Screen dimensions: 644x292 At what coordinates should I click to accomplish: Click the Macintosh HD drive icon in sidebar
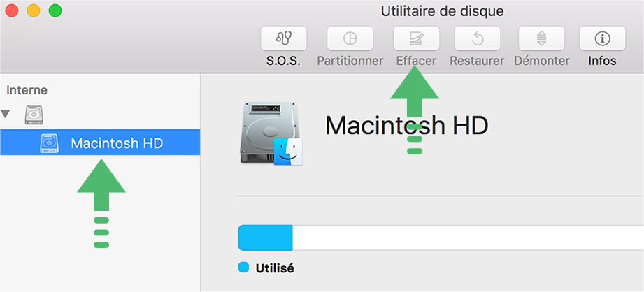(x=49, y=143)
